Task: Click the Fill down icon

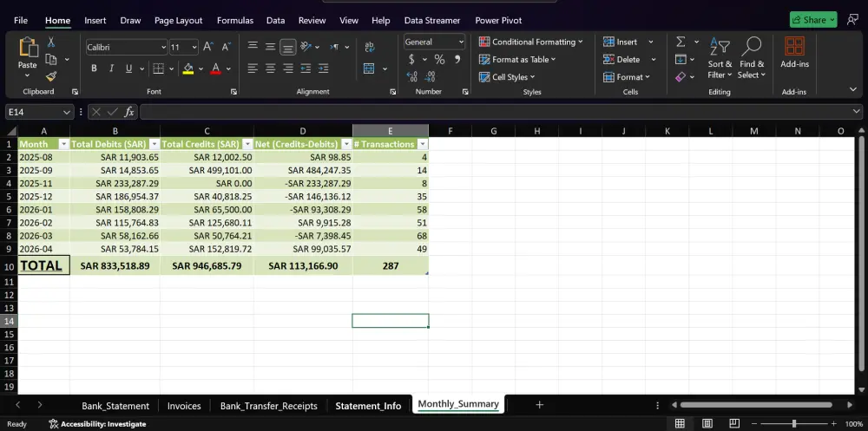Action: pos(681,59)
